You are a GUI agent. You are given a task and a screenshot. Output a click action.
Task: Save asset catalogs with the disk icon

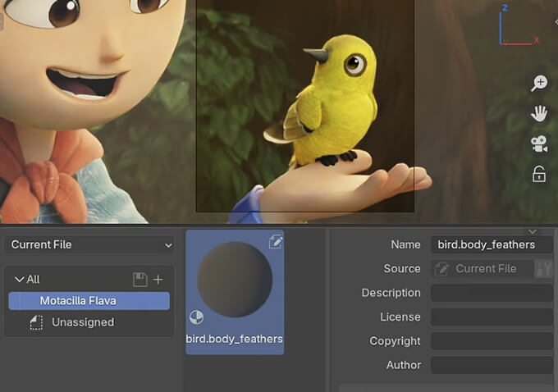140,280
